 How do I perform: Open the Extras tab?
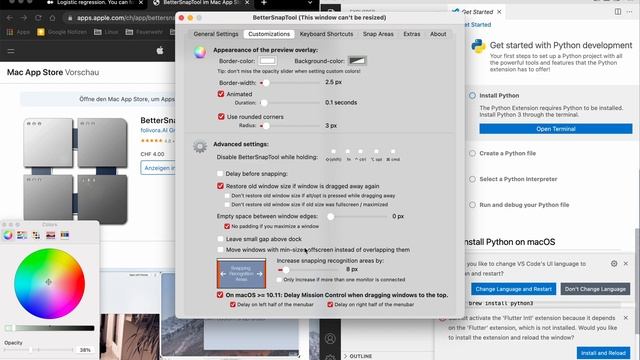pos(412,34)
